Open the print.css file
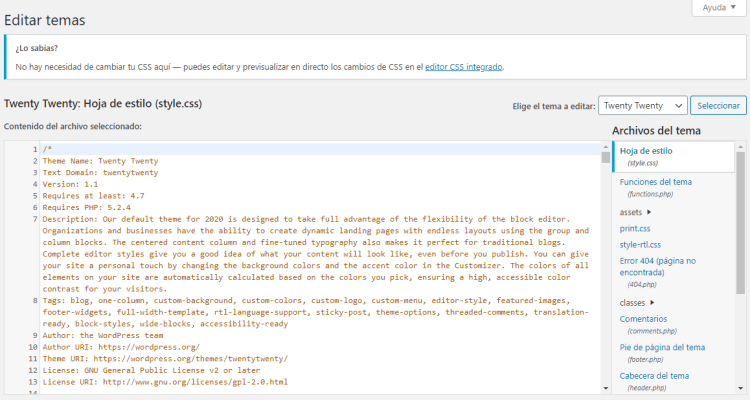Image resolution: width=750 pixels, height=400 pixels. tap(635, 228)
